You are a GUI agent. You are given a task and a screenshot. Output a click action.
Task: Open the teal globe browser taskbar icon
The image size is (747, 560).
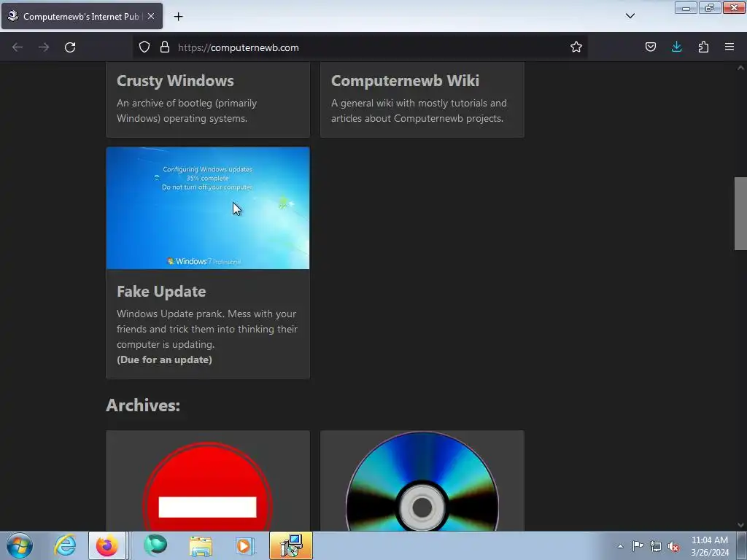click(x=155, y=545)
